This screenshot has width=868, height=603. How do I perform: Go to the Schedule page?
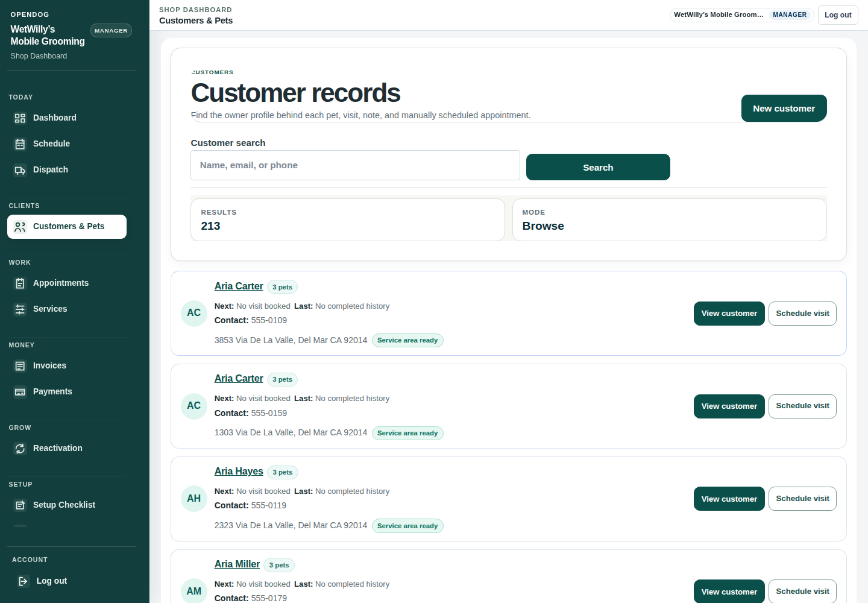(x=67, y=144)
